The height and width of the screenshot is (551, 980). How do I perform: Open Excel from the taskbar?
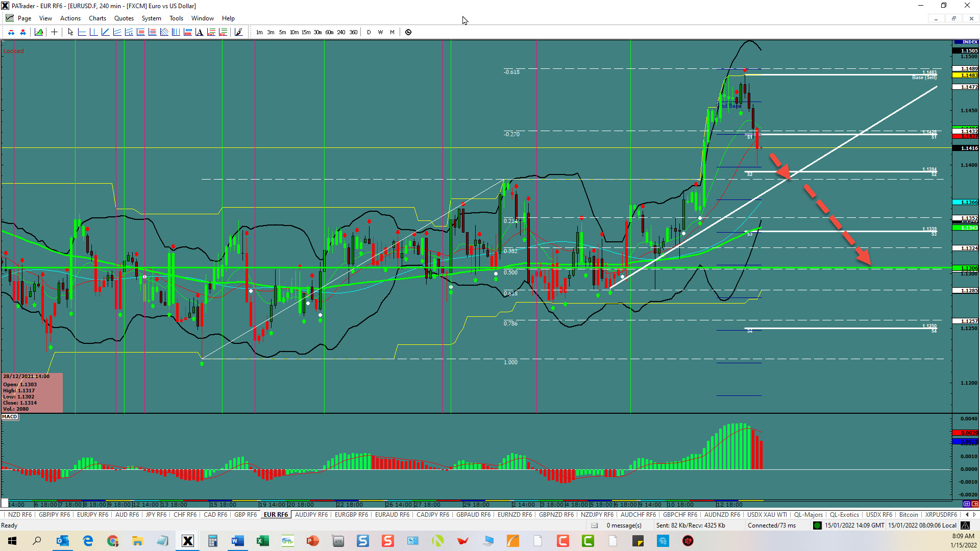click(263, 541)
